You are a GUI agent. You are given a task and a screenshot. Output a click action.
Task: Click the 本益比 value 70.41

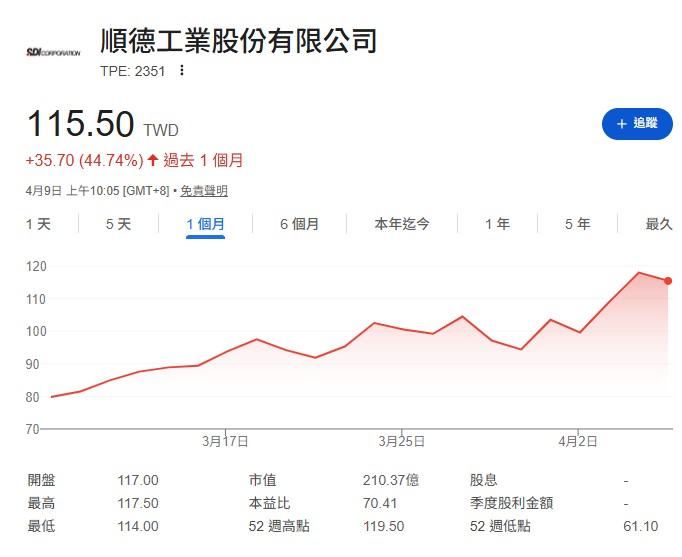point(380,503)
